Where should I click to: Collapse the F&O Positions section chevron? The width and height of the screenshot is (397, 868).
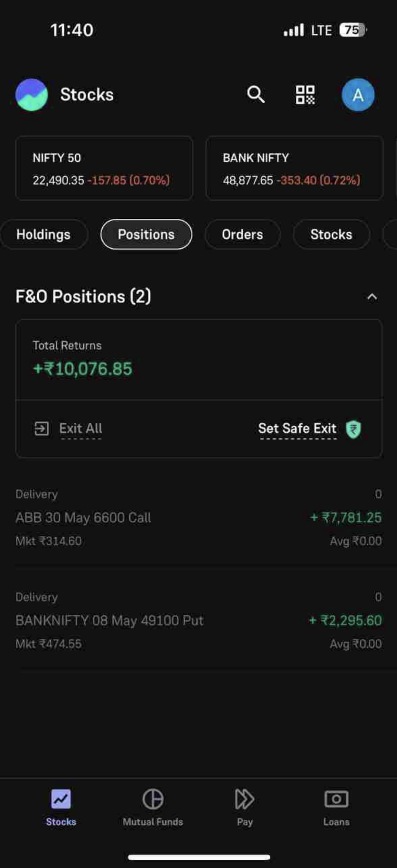coord(372,297)
